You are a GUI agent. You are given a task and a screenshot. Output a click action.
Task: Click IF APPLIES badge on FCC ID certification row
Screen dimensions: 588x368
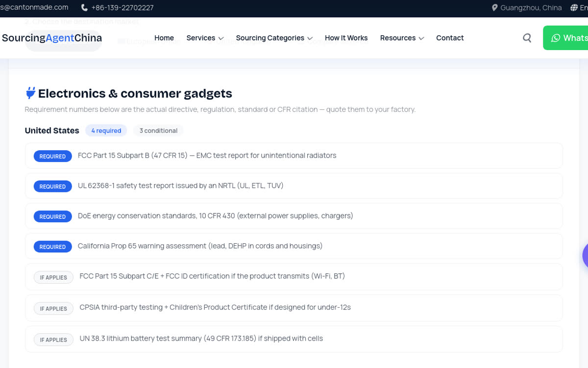coord(53,277)
